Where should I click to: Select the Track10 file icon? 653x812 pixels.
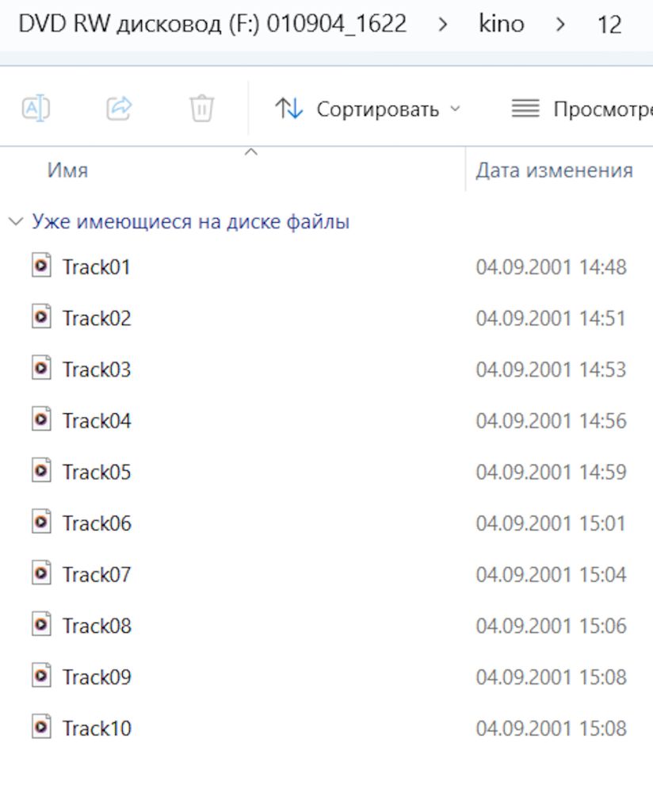41,727
